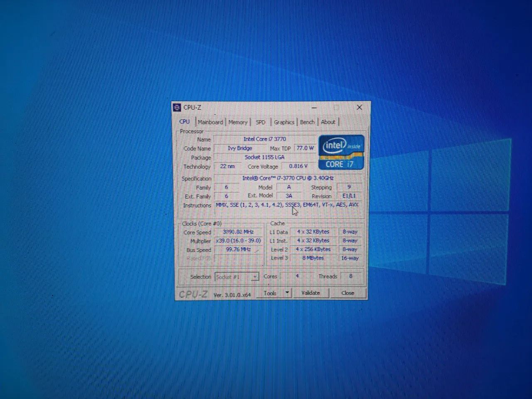Image resolution: width=532 pixels, height=399 pixels.
Task: Click the Instructions list field
Action: point(288,209)
